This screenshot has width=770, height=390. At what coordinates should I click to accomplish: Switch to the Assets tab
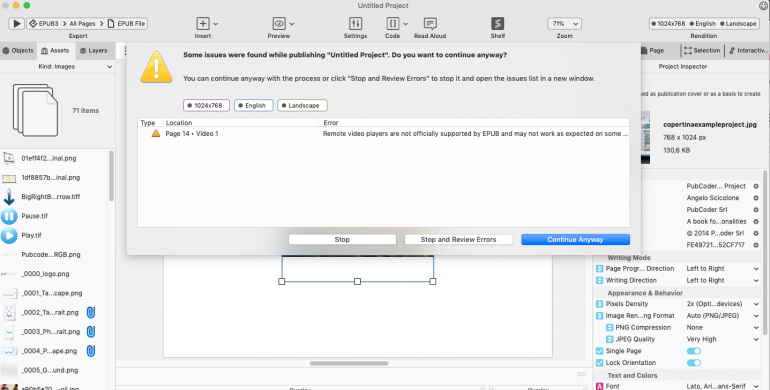coord(55,51)
